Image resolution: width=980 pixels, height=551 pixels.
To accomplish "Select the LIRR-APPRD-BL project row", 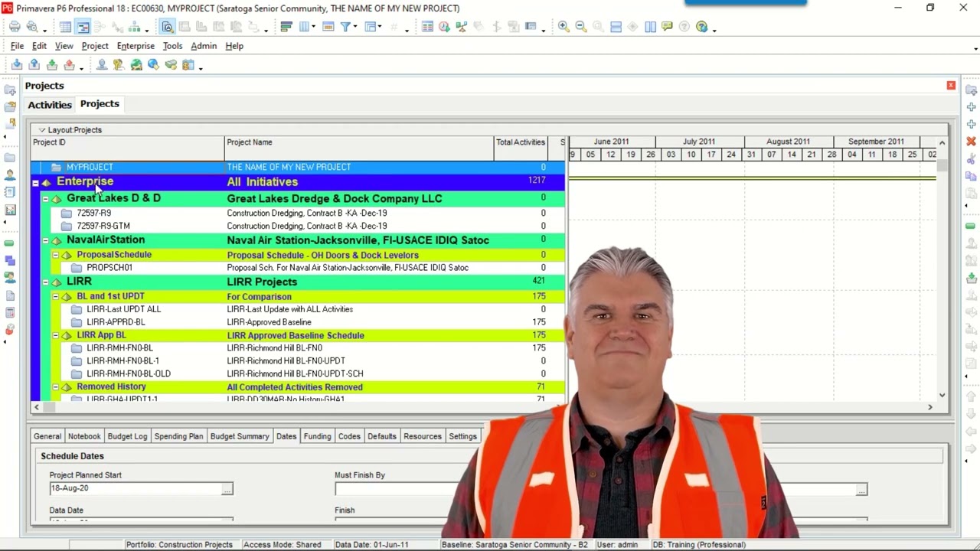I will [x=298, y=322].
